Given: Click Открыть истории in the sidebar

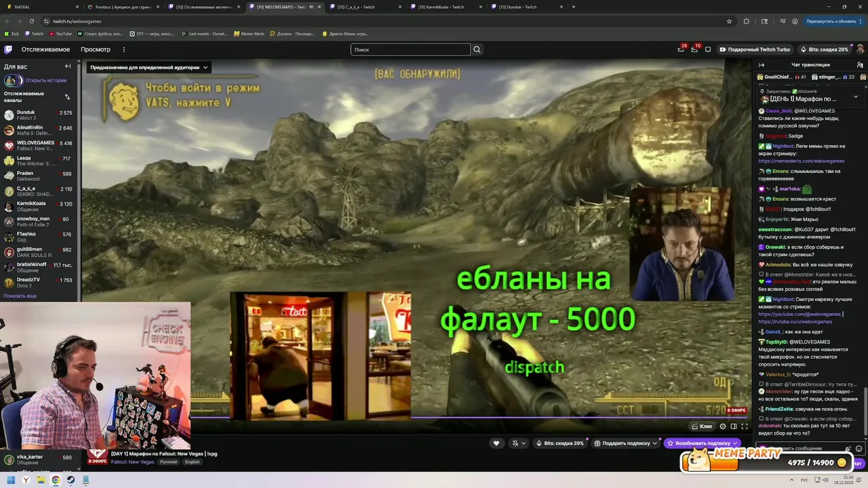Looking at the screenshot, I should tap(46, 81).
